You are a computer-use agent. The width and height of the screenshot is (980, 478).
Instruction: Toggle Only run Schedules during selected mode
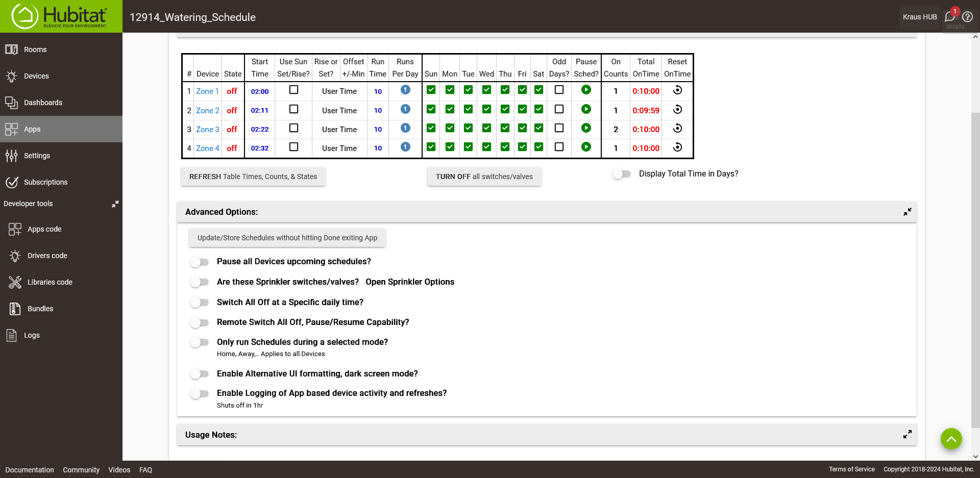tap(200, 342)
